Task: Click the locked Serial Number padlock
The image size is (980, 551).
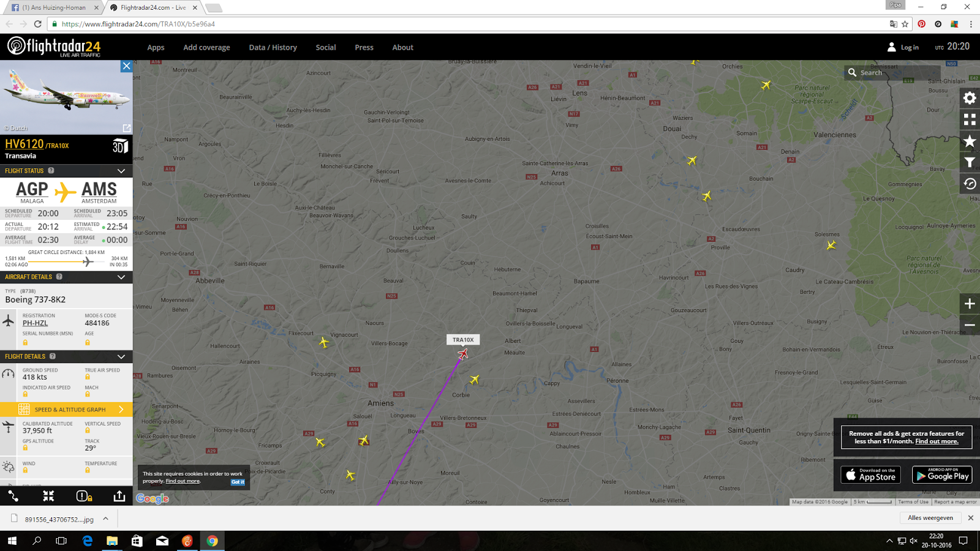Action: click(25, 342)
